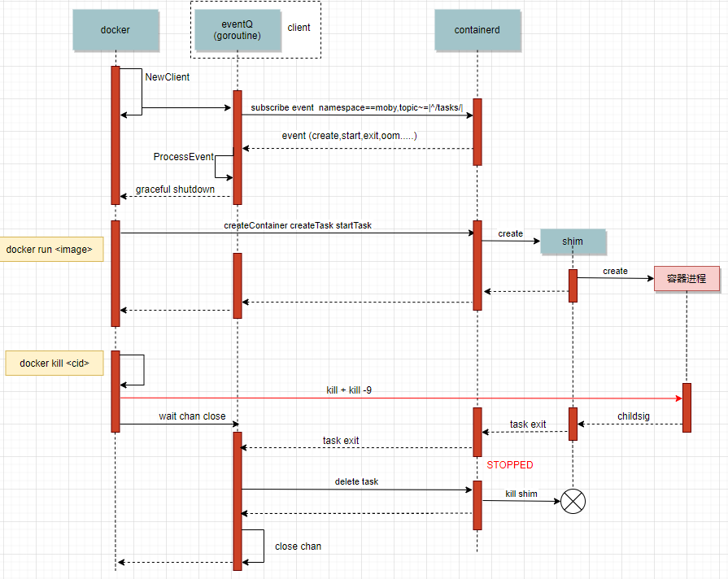Select the subscribe event message label
728x579 pixels.
pos(356,107)
